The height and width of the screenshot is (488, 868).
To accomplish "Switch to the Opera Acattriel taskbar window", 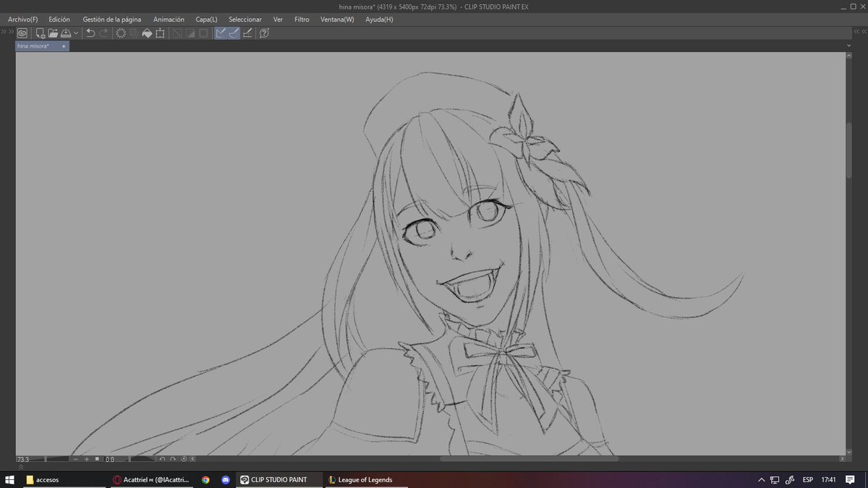I will point(152,479).
